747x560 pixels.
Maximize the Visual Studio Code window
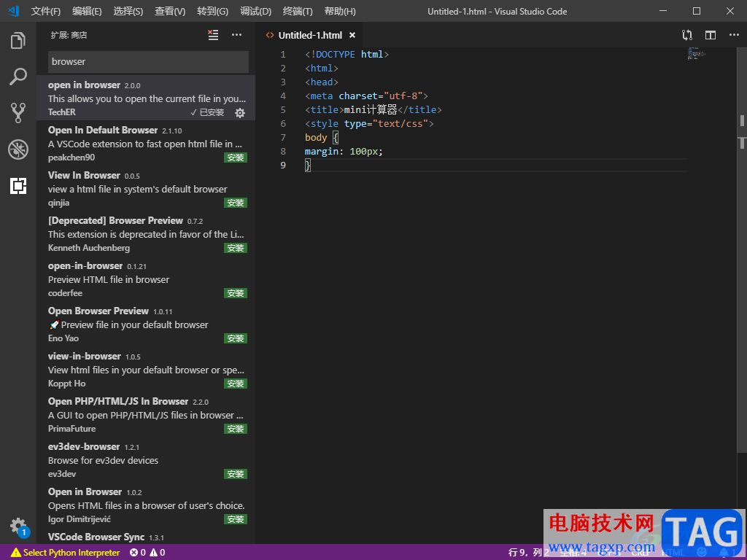click(x=697, y=11)
